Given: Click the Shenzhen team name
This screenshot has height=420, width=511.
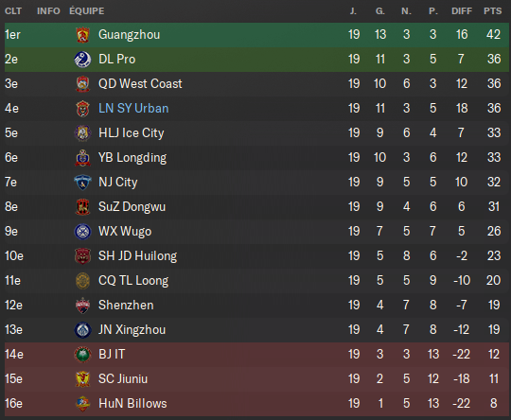Looking at the screenshot, I should coord(126,305).
